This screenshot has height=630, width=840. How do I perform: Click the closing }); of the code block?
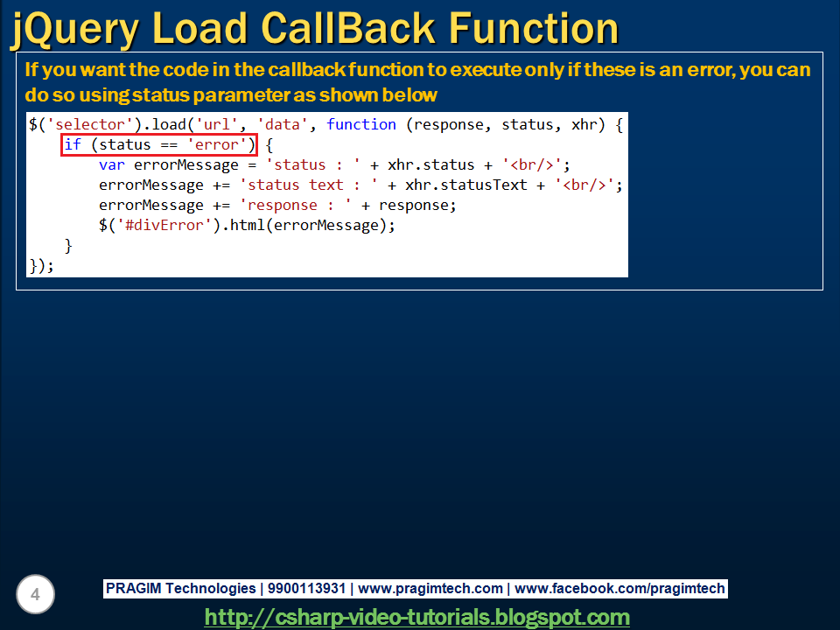point(42,265)
